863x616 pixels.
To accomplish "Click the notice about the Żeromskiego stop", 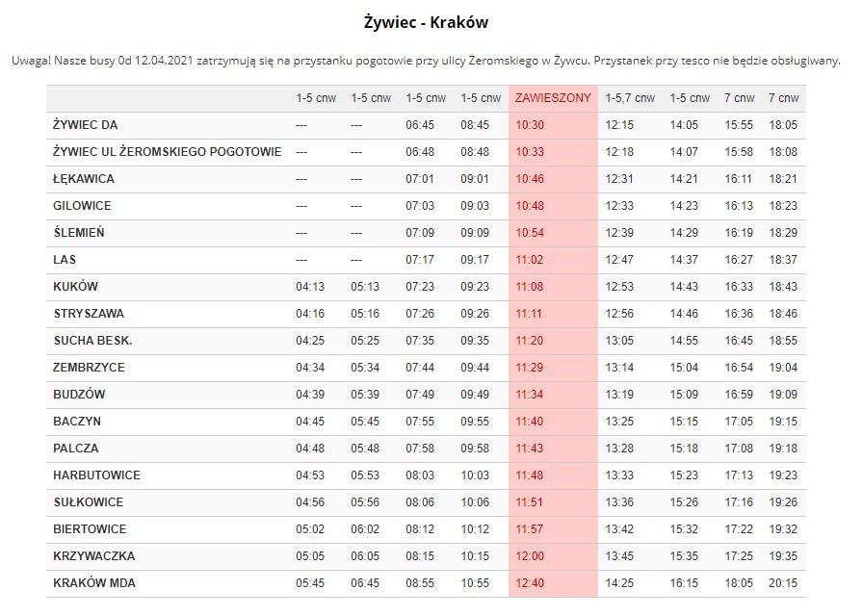I will (x=426, y=61).
